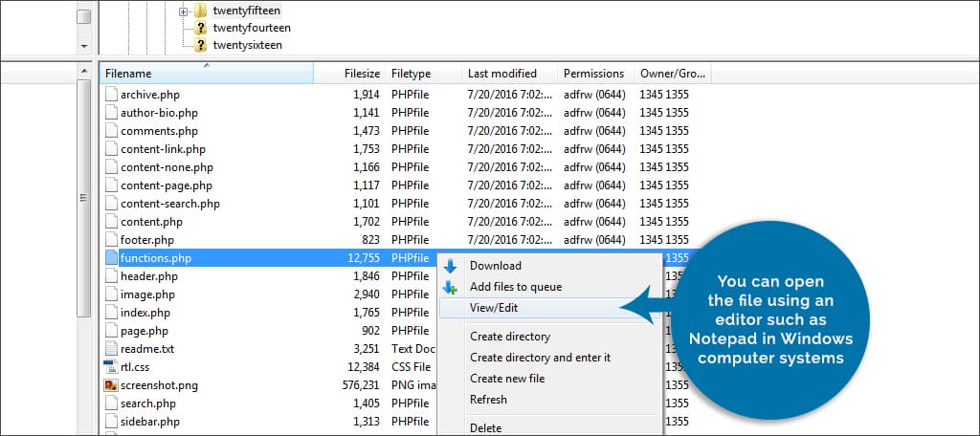Viewport: 980px width, 436px height.
Task: Click the readme.txt document icon
Action: coord(111,349)
